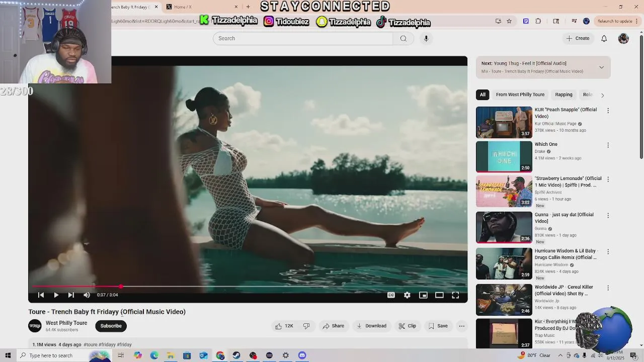This screenshot has width=644, height=362.
Task: Open the KUR Peach Snapple video thumbnail
Action: pyautogui.click(x=504, y=122)
